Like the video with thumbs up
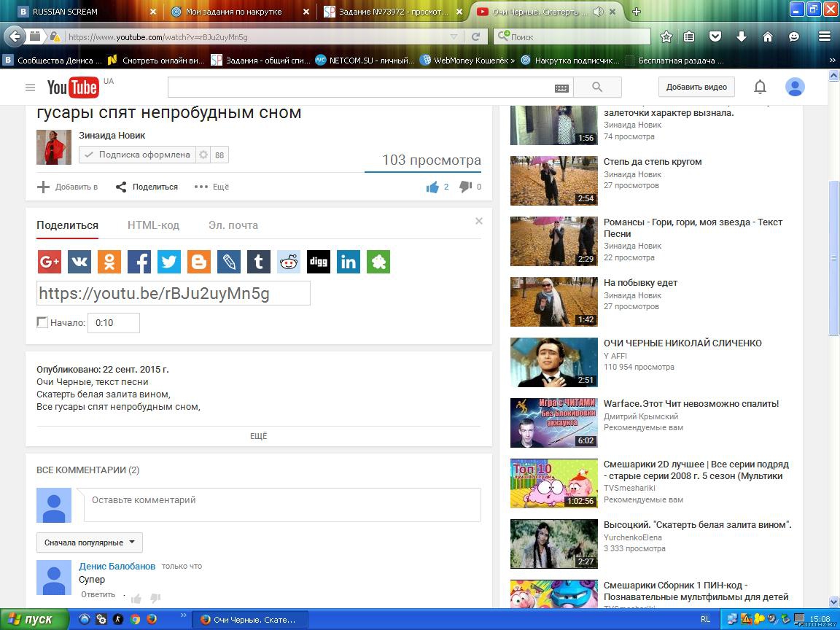This screenshot has height=630, width=840. [432, 187]
